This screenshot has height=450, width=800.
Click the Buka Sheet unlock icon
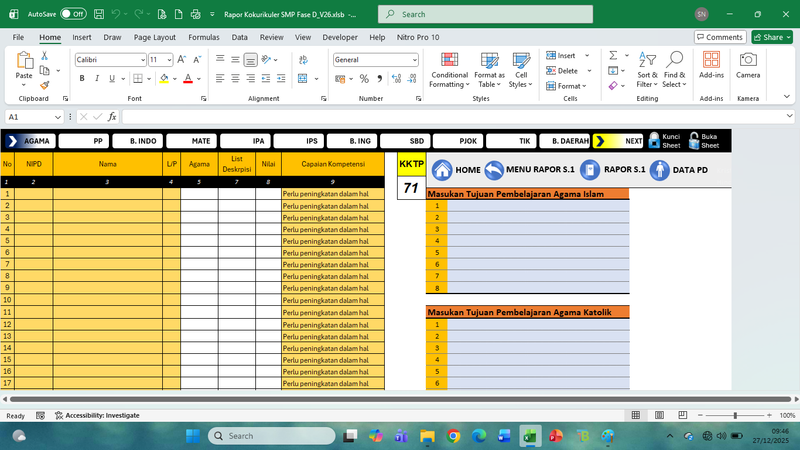tap(694, 141)
